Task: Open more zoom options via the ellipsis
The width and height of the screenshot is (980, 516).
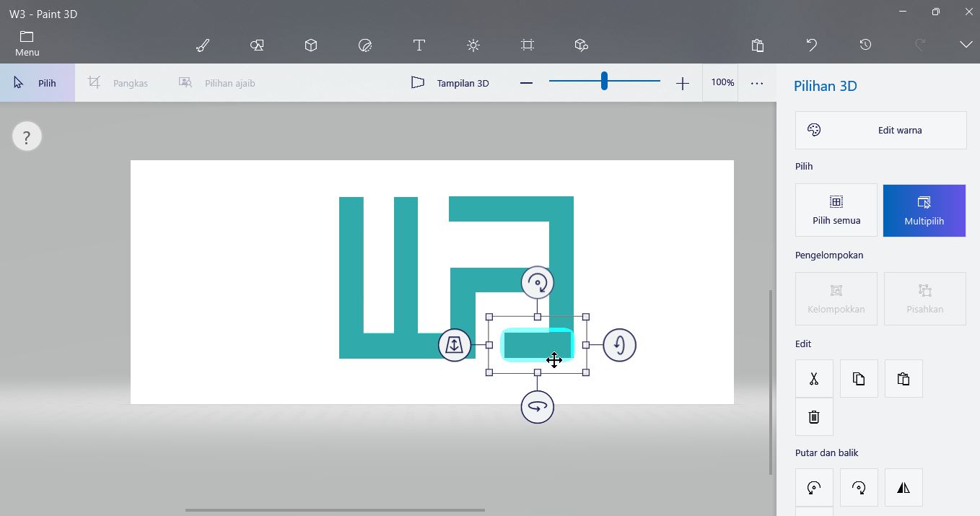Action: (756, 82)
